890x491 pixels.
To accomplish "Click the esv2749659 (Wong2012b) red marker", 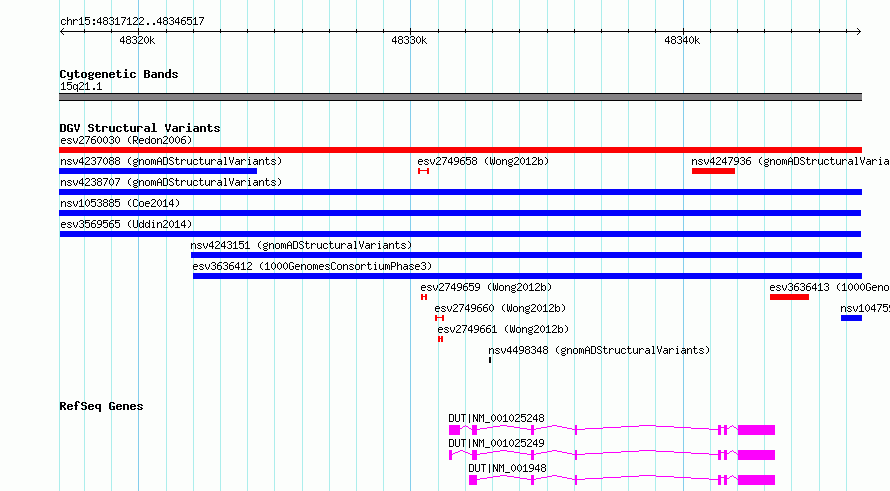I will click(424, 297).
